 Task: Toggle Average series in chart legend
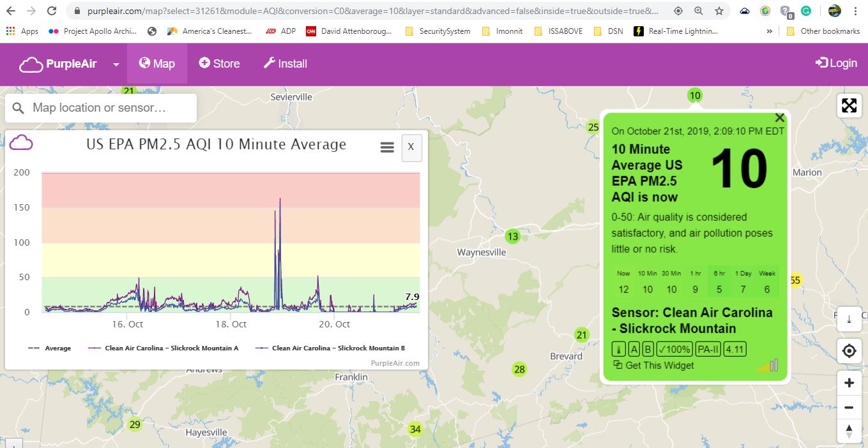[x=50, y=348]
